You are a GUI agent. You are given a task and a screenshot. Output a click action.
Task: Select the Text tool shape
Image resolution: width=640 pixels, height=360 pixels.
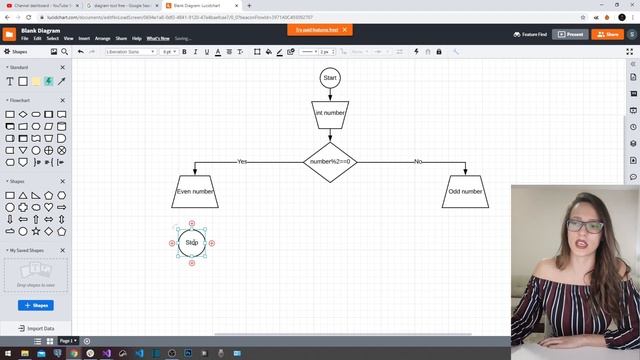(x=10, y=82)
